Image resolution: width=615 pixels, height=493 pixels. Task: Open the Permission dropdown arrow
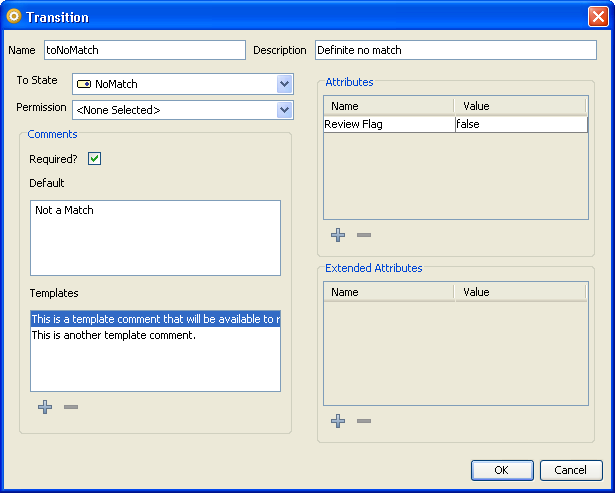(x=284, y=110)
